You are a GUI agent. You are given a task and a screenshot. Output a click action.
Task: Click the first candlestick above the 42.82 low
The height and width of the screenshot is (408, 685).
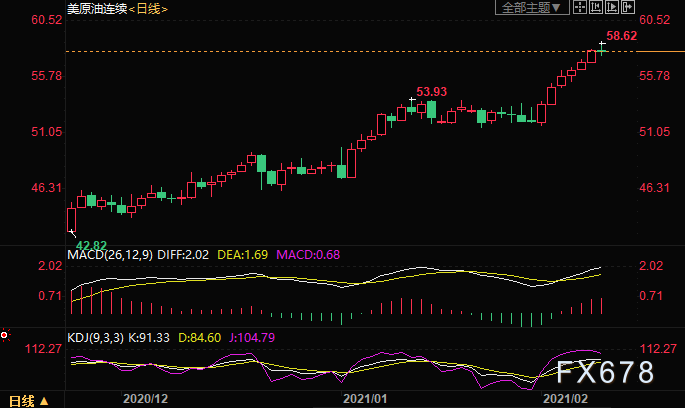(71, 218)
